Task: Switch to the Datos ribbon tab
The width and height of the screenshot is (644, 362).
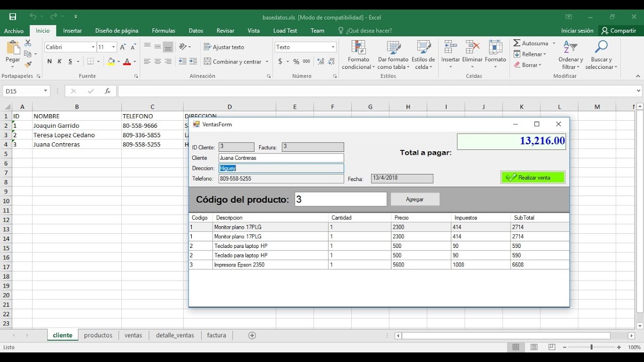Action: pos(196,31)
